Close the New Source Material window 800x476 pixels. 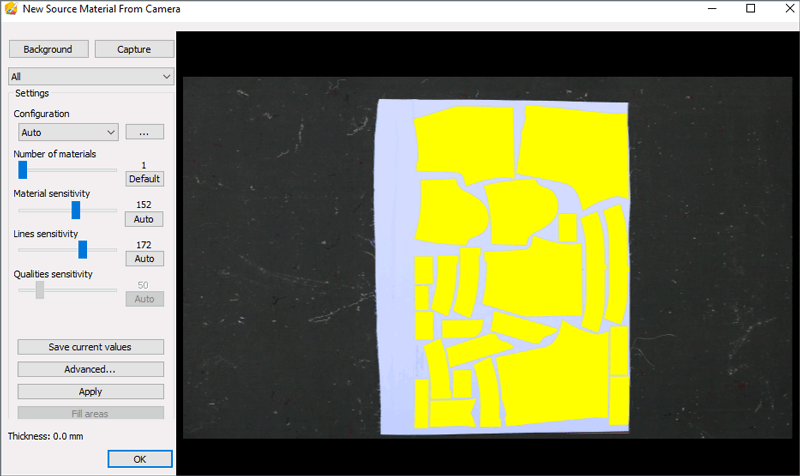click(789, 9)
